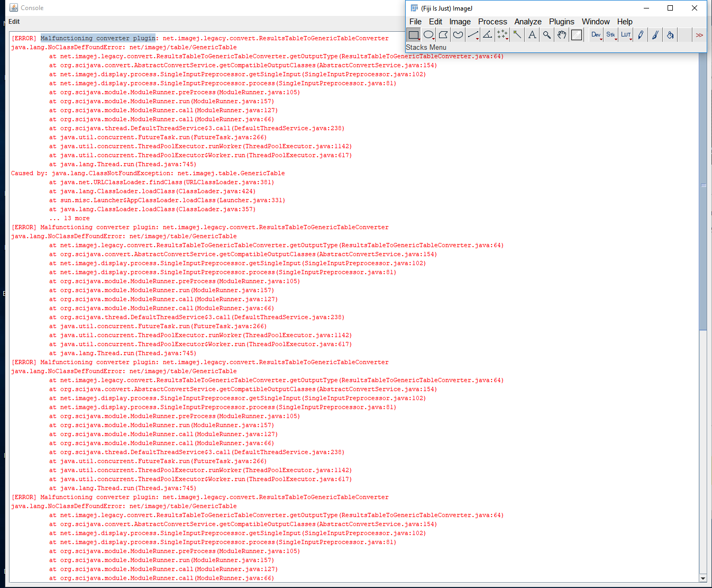
Task: Activate the Freehand selection tool
Action: click(x=457, y=34)
